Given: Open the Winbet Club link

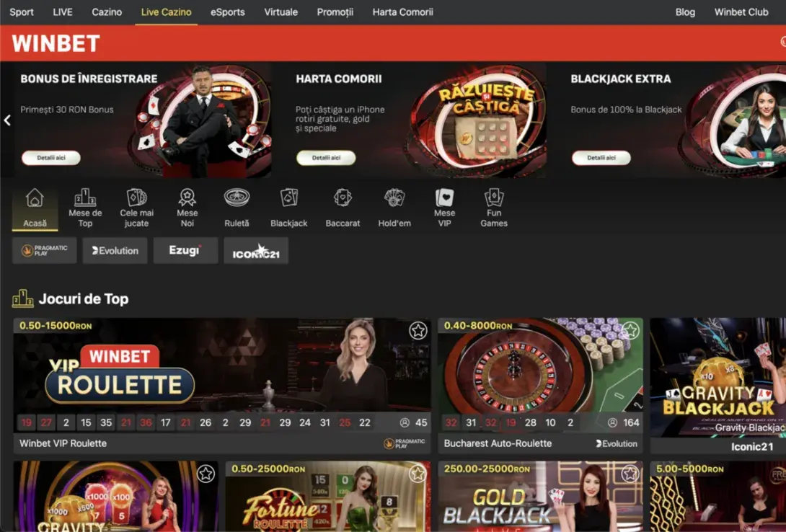Looking at the screenshot, I should (741, 12).
